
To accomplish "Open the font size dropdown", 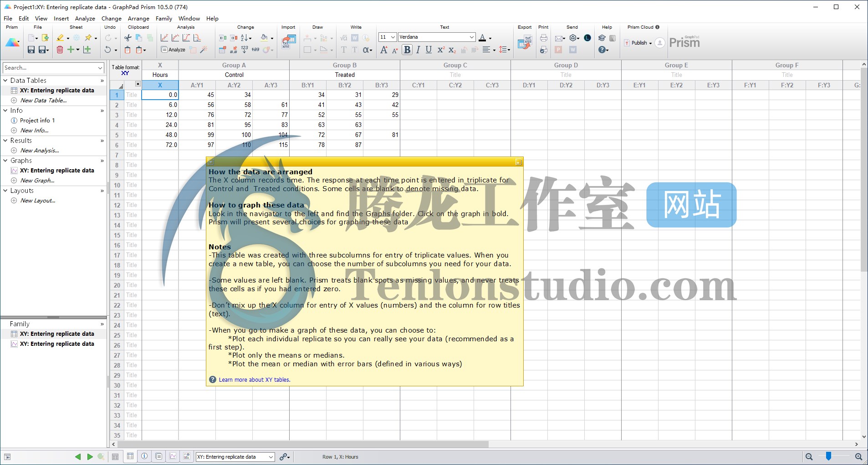I will tap(393, 37).
